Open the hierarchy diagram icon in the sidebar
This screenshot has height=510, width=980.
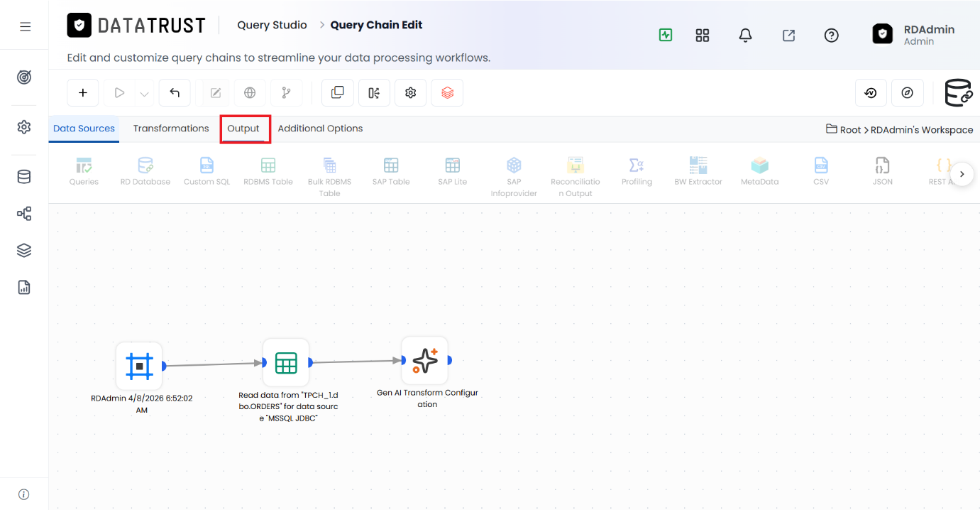point(24,214)
